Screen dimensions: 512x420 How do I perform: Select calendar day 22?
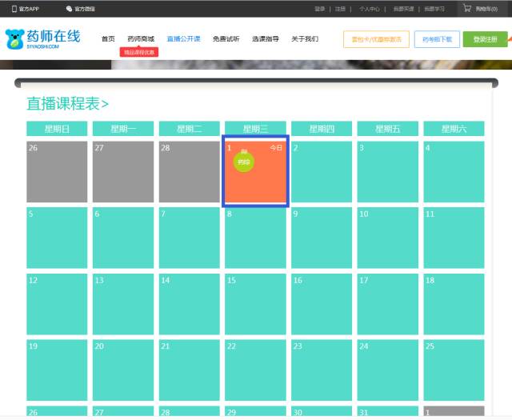tap(255, 370)
